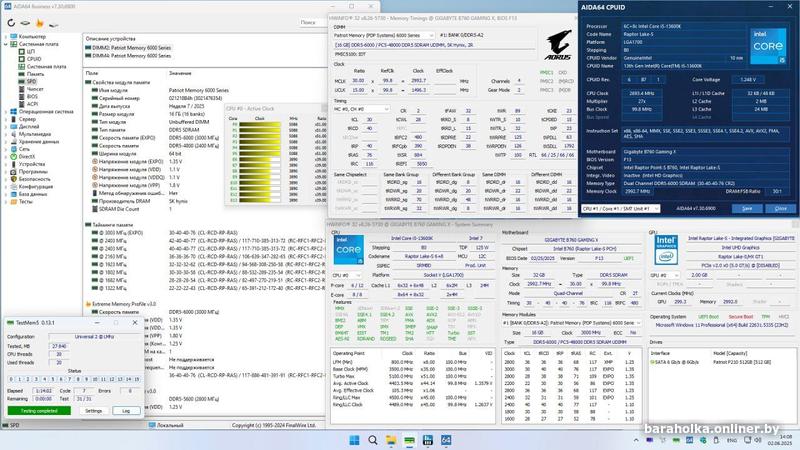800x450 pixels.
Task: Click the Конфигурация icon in tree
Action: click(14, 187)
